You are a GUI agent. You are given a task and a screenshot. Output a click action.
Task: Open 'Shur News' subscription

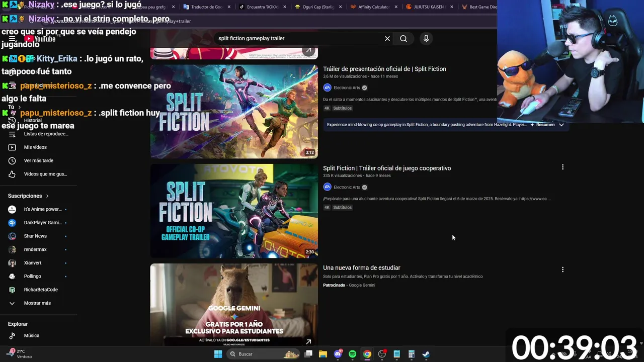coord(35,236)
